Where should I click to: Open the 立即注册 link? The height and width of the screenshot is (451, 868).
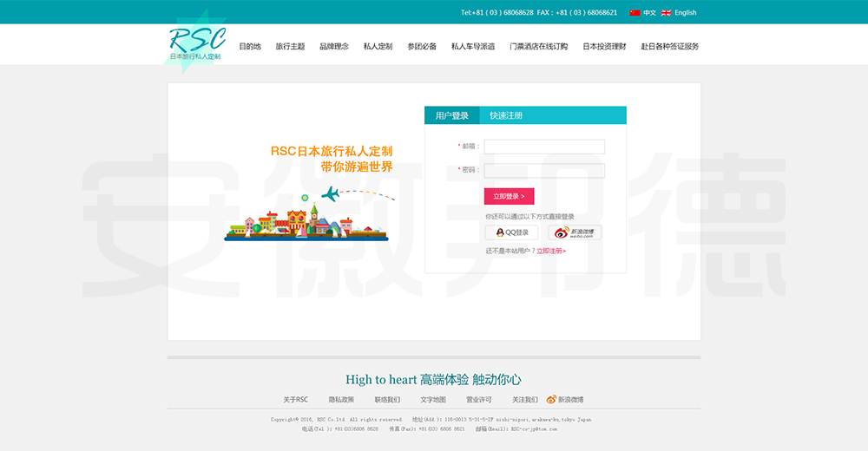click(551, 251)
